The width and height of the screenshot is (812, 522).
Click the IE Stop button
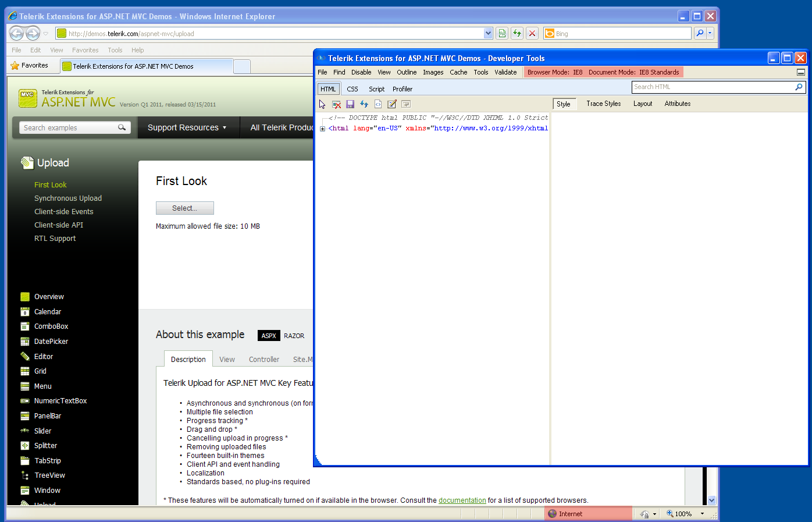pyautogui.click(x=532, y=33)
